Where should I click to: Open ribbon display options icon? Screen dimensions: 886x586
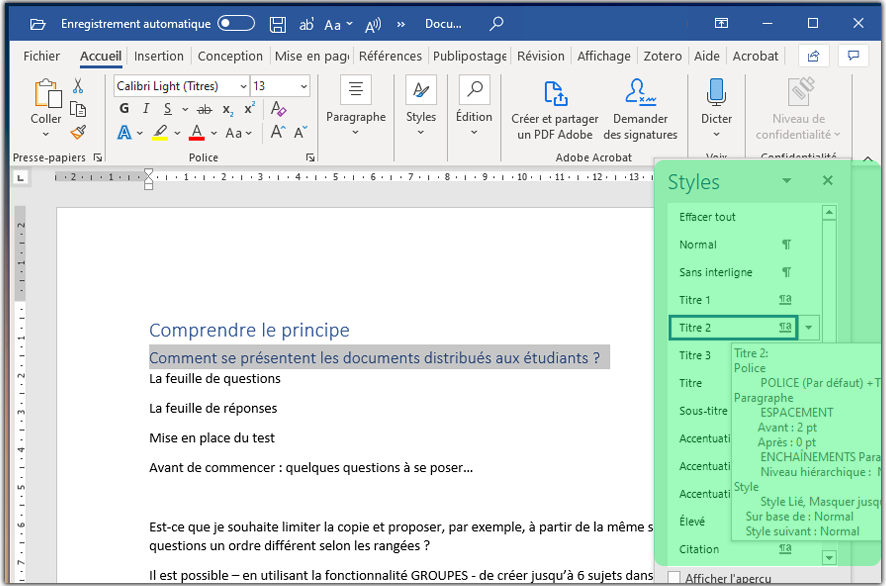721,23
